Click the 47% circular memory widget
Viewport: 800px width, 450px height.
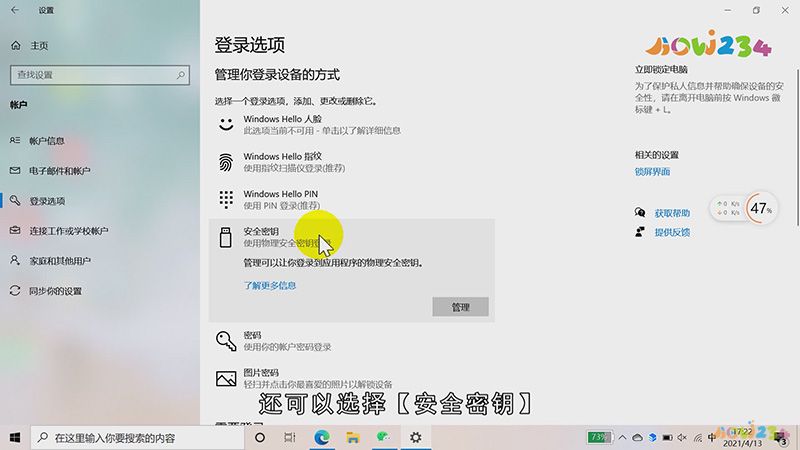tap(761, 208)
